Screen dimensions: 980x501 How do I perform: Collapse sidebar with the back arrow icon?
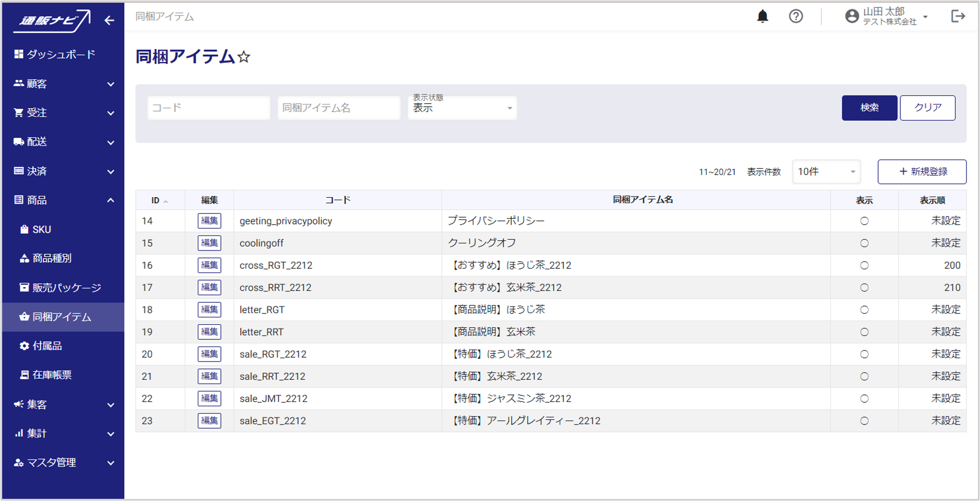click(x=109, y=20)
